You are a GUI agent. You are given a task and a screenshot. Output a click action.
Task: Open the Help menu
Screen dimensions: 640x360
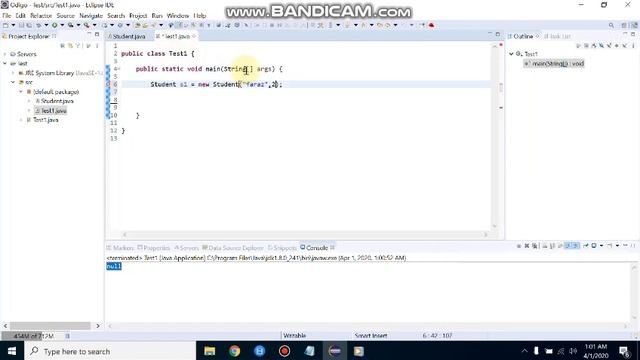(200, 16)
